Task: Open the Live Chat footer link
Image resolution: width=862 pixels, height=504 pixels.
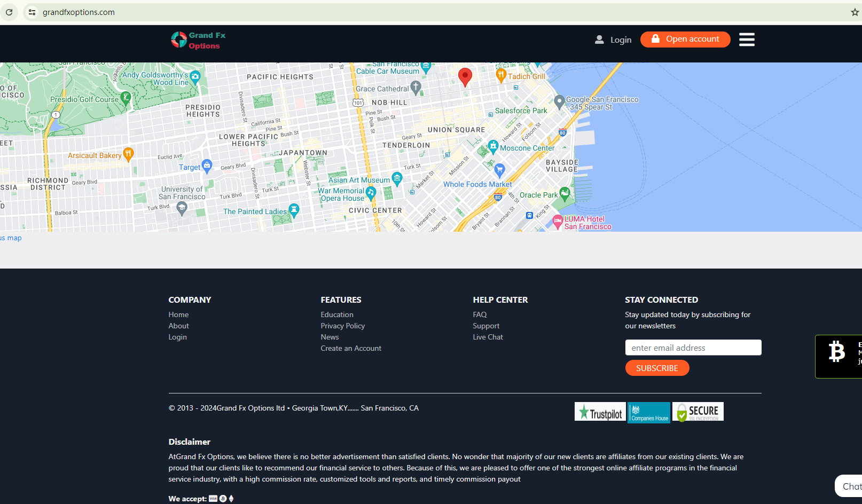Action: point(488,337)
